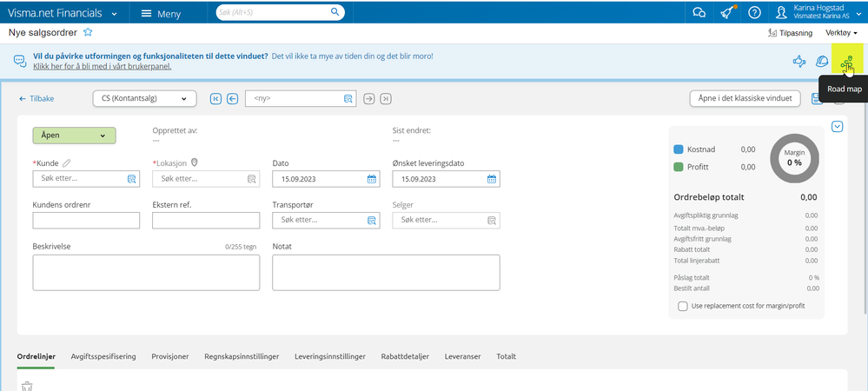Click the pencil icon next to Kunde

[x=67, y=162]
